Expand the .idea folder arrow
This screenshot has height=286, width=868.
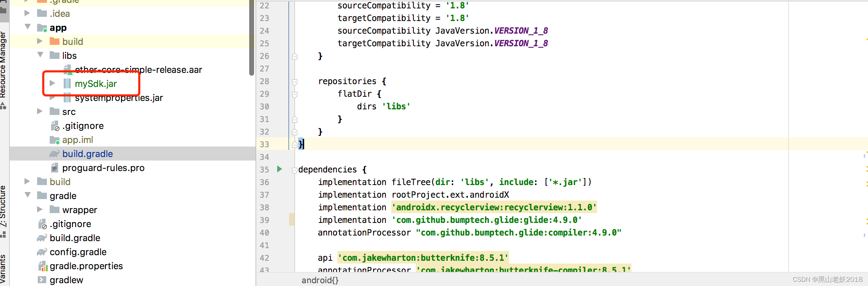pyautogui.click(x=27, y=13)
